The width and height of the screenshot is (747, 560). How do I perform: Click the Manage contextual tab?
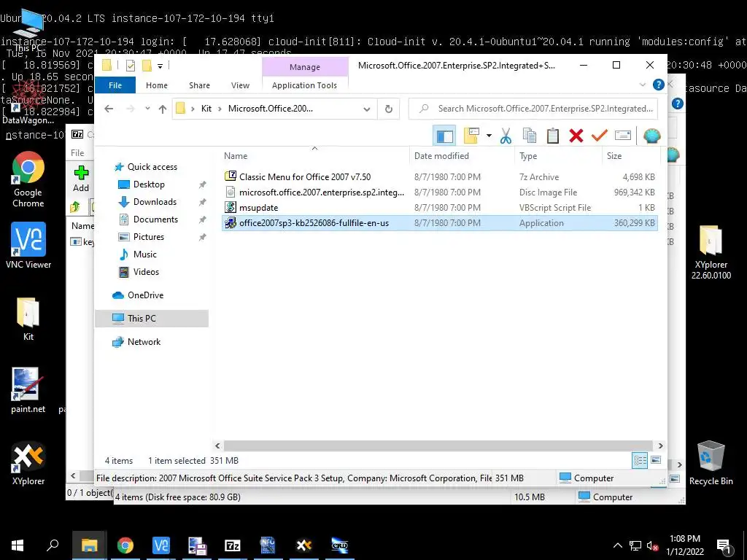305,67
